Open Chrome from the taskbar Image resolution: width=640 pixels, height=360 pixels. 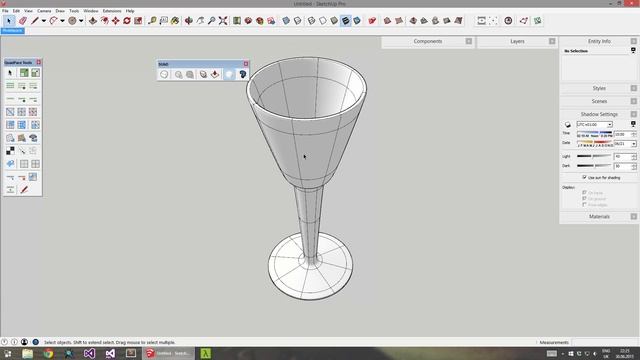[48, 353]
